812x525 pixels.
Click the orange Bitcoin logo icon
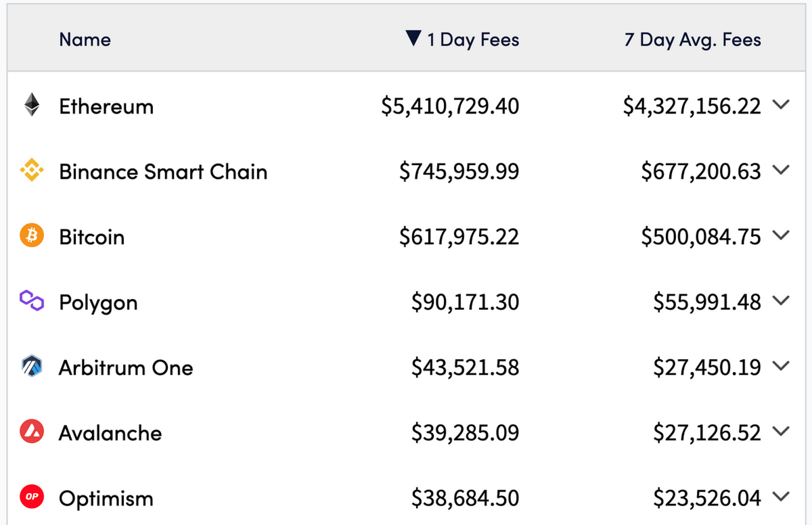(x=32, y=237)
